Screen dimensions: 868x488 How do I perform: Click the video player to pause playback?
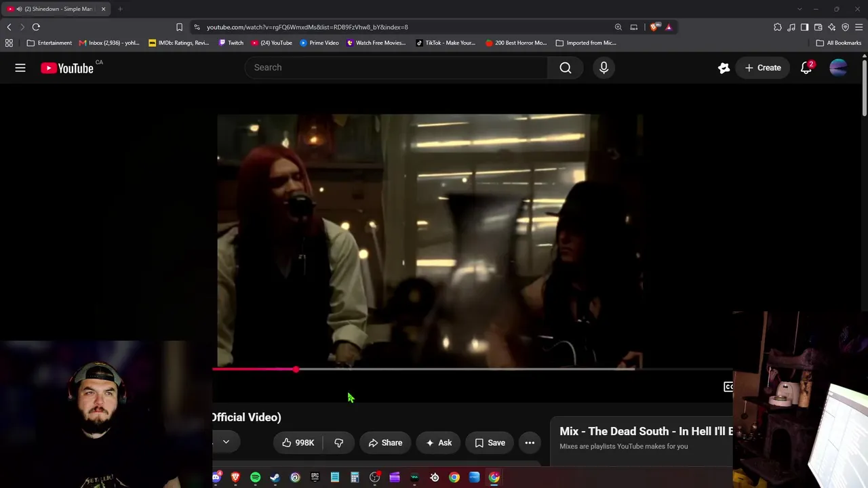(x=429, y=241)
